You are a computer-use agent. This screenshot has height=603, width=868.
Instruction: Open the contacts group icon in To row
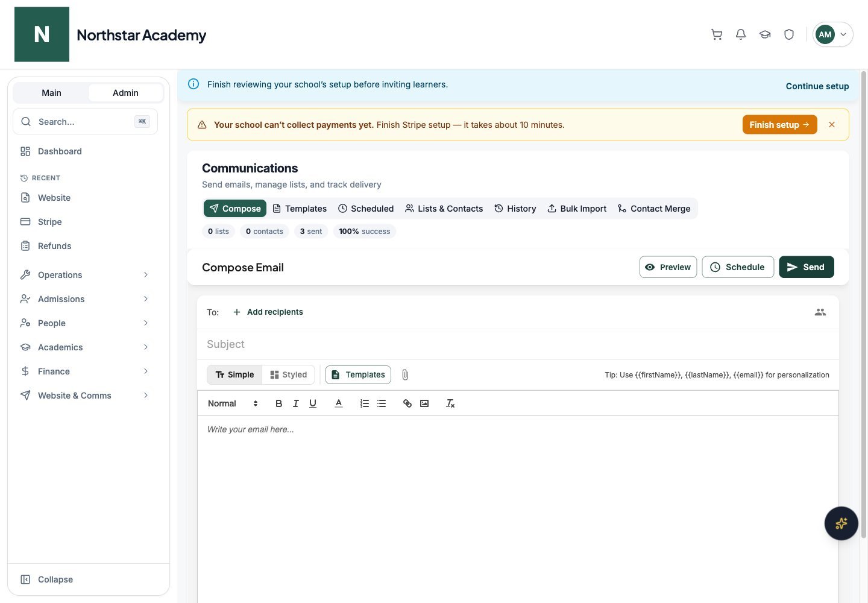coord(820,312)
